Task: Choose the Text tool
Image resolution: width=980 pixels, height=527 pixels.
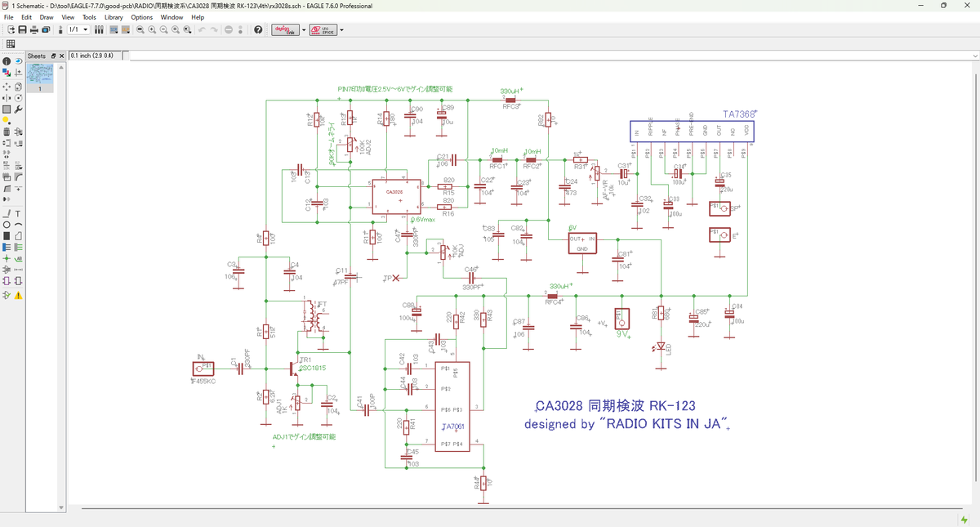Action: [18, 213]
